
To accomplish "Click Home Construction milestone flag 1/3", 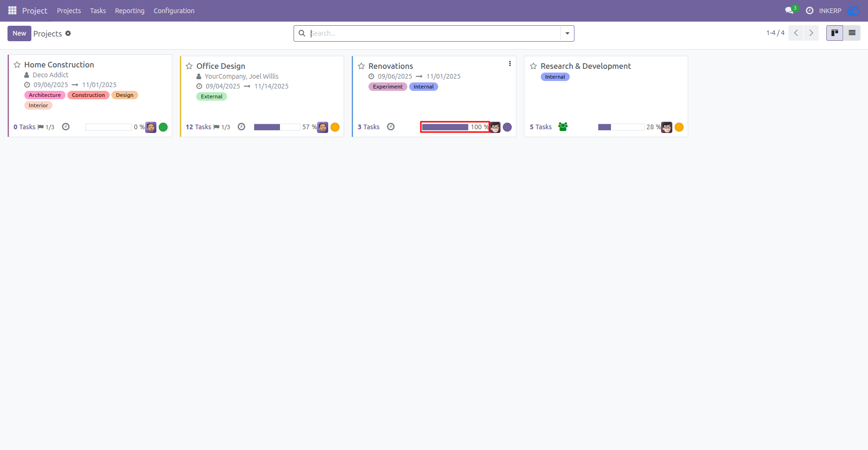I will coord(46,127).
